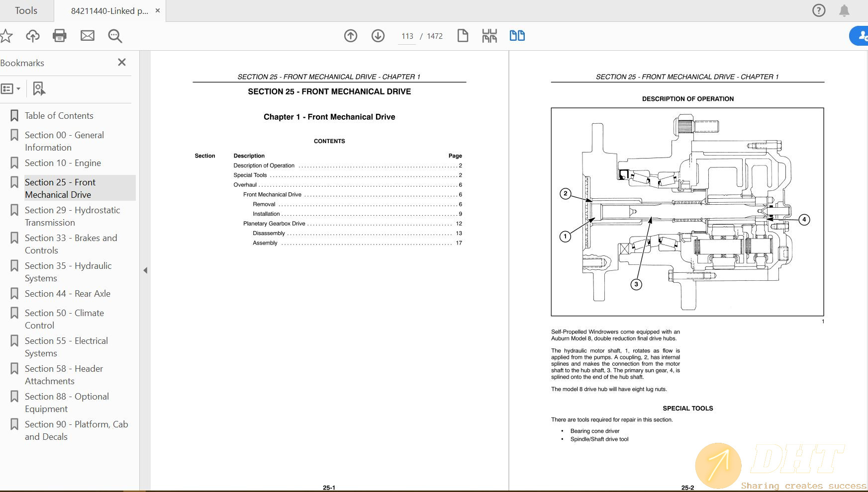The height and width of the screenshot is (492, 868).
Task: Open Section 35 - Hydraulic Systems bookmark
Action: [68, 272]
